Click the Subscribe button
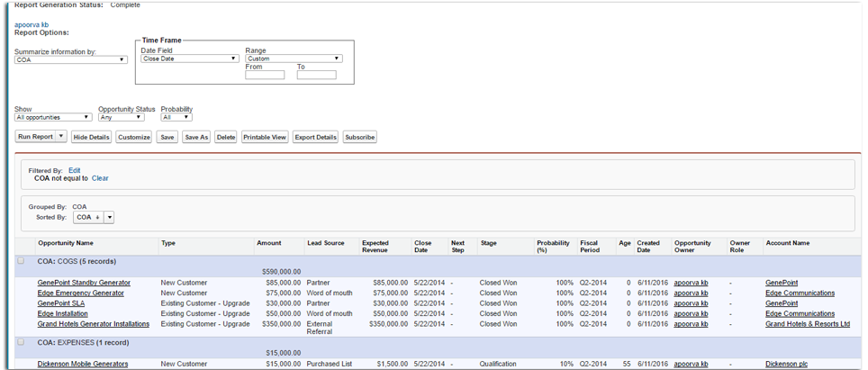Image resolution: width=868 pixels, height=370 pixels. pos(360,137)
